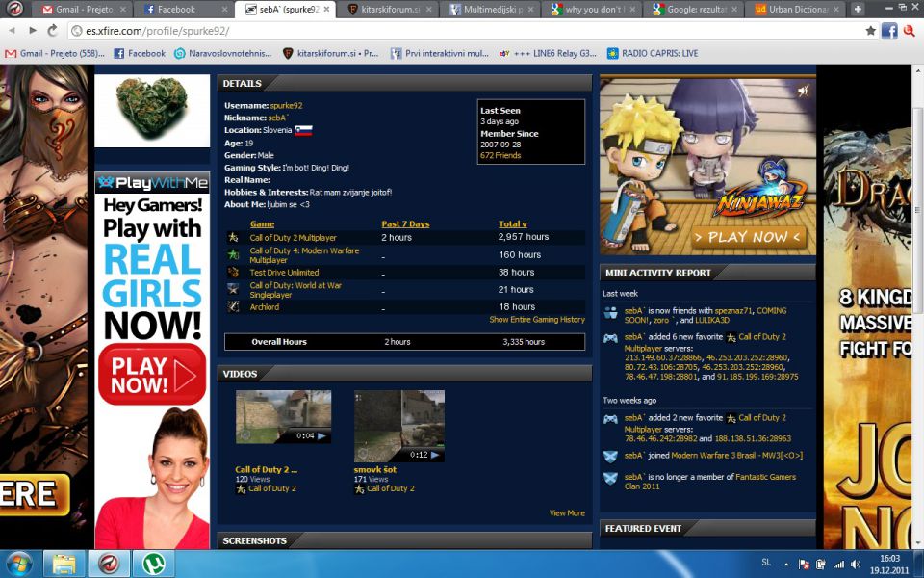This screenshot has width=924, height=578.
Task: Click PLAY NOW on the Ninjawaz banner
Action: (748, 237)
